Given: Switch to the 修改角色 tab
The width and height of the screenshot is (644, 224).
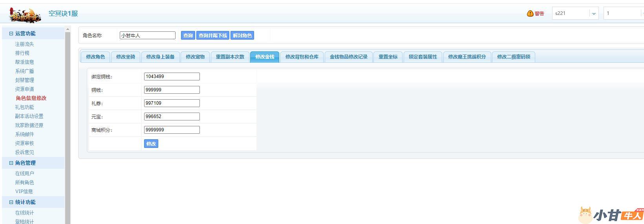Looking at the screenshot, I should tap(95, 57).
